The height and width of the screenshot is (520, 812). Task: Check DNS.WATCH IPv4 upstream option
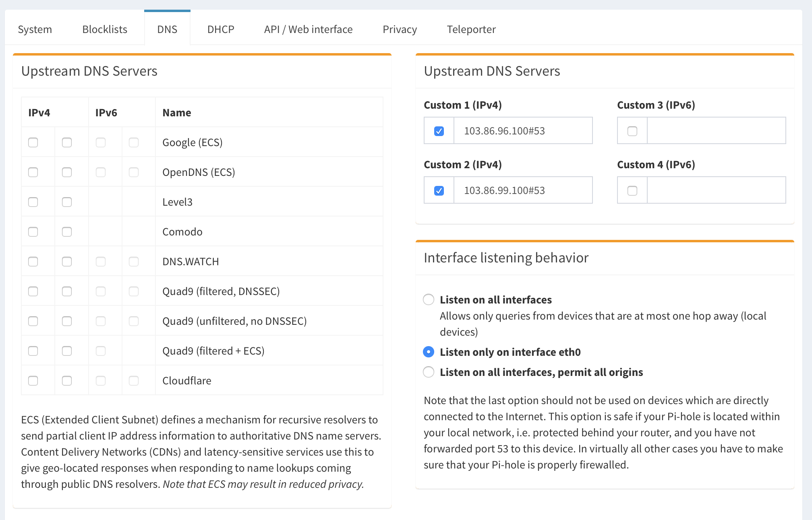pos(33,261)
